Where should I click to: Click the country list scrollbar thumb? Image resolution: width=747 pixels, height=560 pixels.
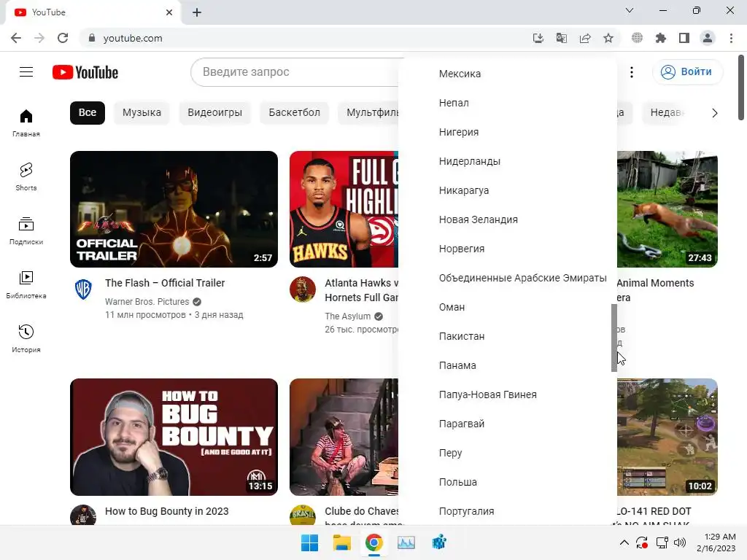(614, 338)
